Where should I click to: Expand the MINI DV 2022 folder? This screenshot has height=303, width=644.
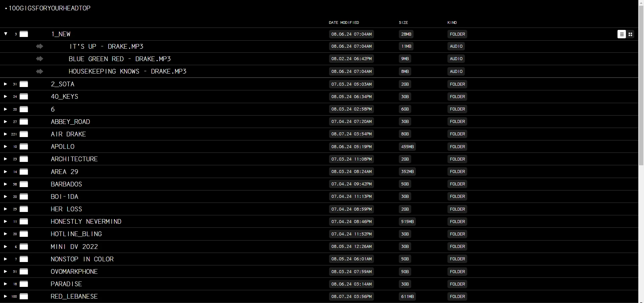[5, 247]
